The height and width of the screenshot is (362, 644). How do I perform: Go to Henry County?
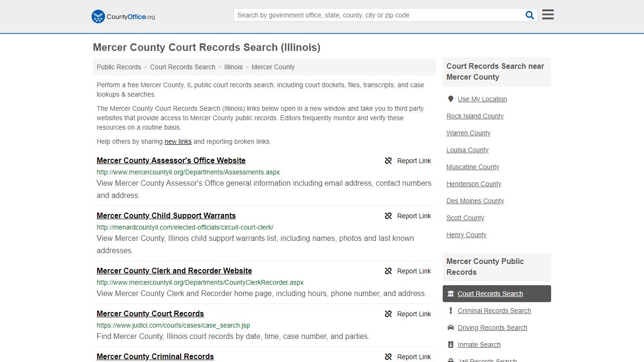point(466,235)
